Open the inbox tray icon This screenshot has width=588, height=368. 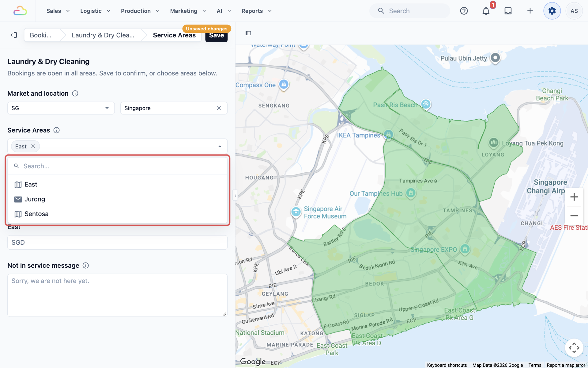click(508, 11)
